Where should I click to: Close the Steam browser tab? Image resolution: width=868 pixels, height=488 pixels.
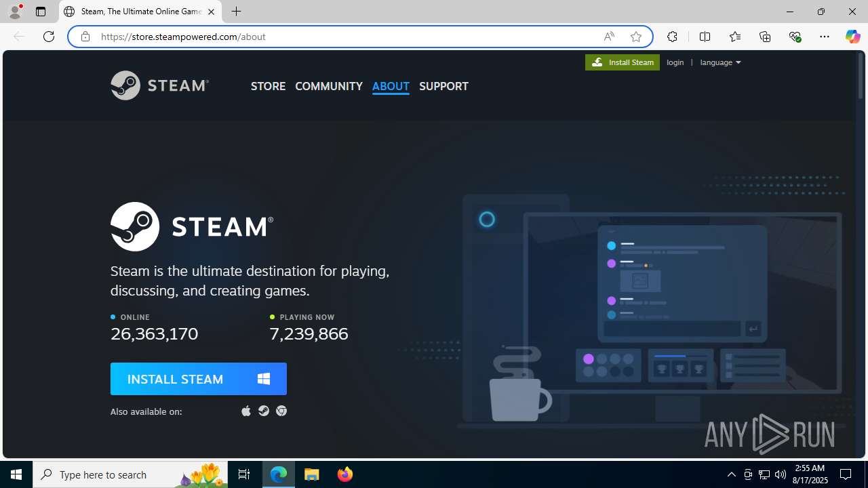(211, 12)
